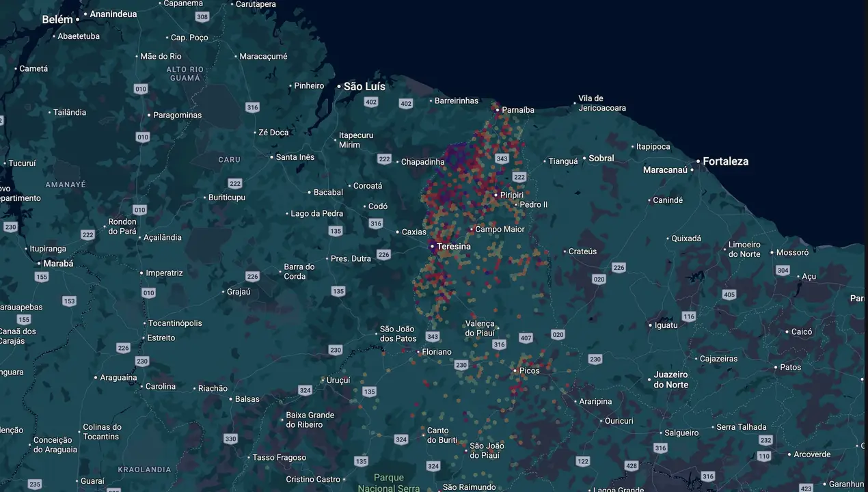
Task: Click the Caxias label
Action: [x=413, y=232]
